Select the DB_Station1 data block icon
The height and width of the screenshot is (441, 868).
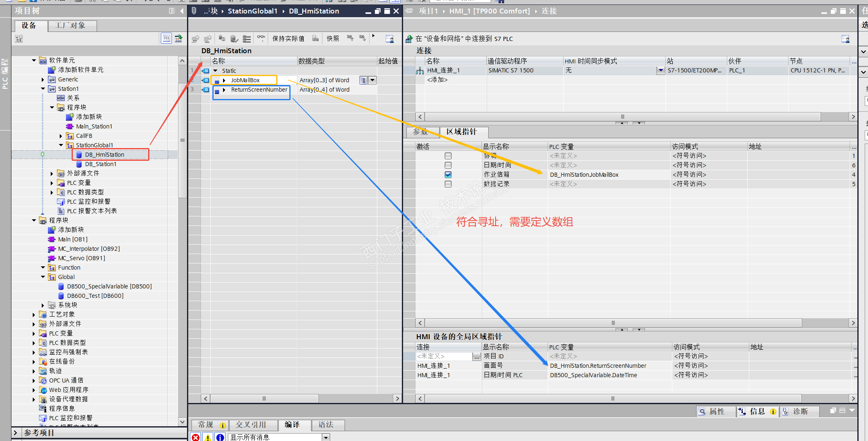79,164
